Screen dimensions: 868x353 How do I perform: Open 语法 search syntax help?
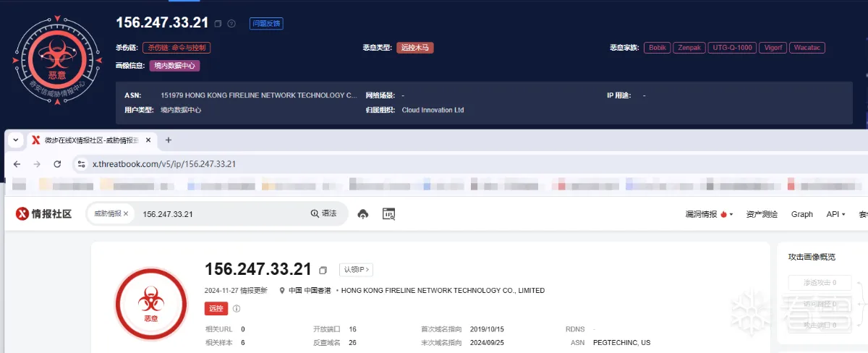[324, 214]
